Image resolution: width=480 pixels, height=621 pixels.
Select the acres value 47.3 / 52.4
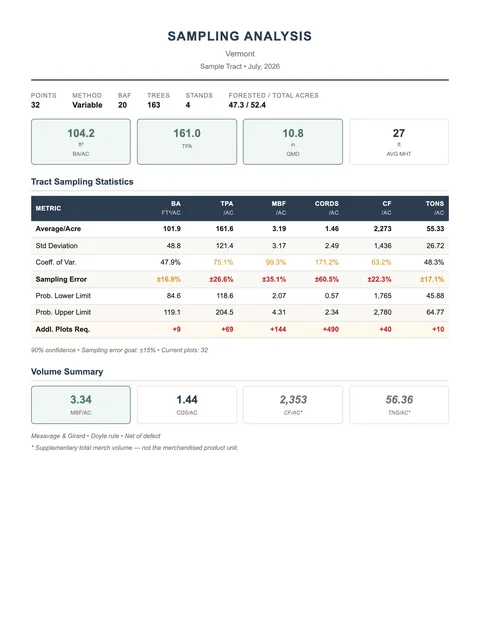[247, 105]
